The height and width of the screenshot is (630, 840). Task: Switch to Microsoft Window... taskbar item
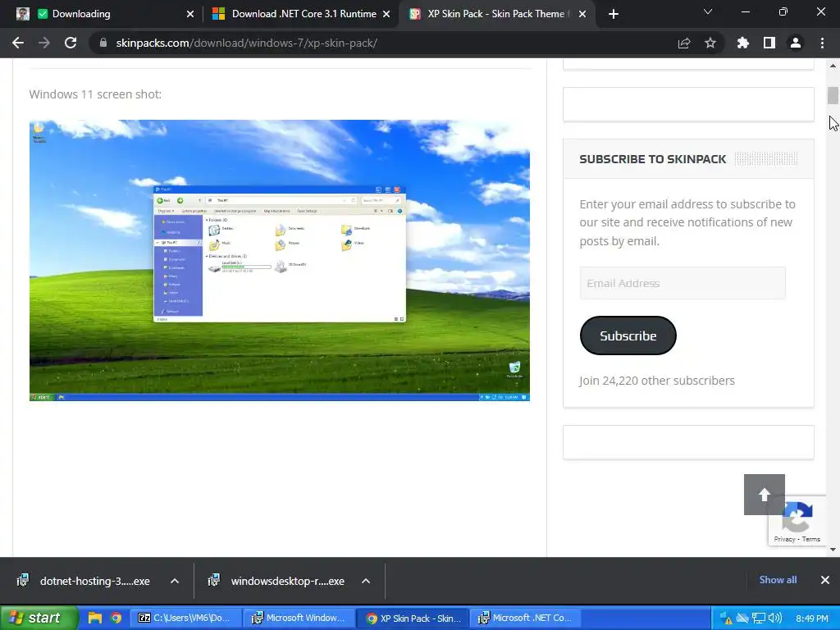(x=299, y=618)
